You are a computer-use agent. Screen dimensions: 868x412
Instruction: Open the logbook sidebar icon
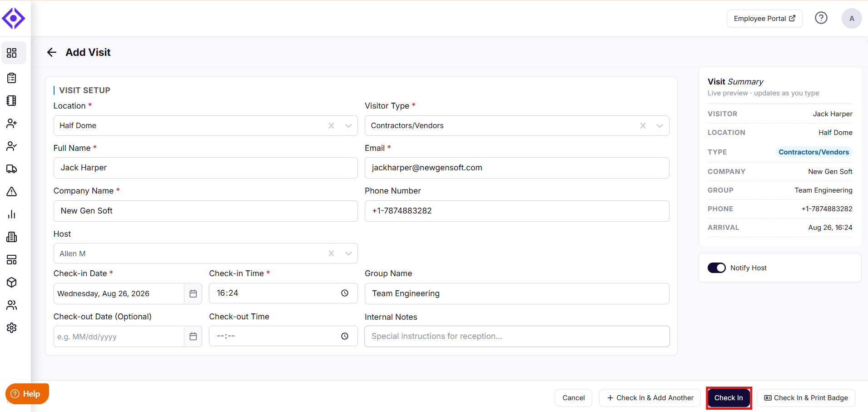coord(12,101)
